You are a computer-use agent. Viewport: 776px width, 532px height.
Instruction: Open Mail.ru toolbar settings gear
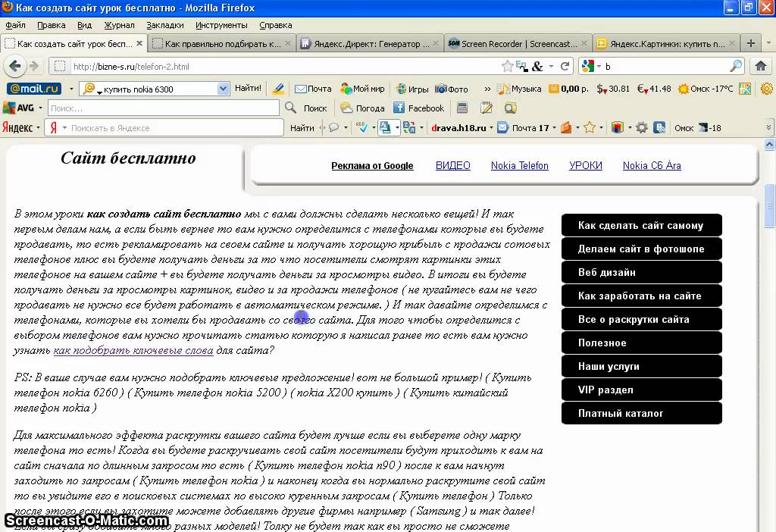pos(767,89)
